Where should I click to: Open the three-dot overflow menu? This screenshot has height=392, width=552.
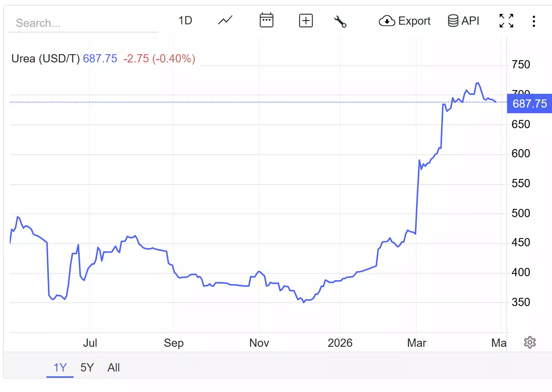534,21
